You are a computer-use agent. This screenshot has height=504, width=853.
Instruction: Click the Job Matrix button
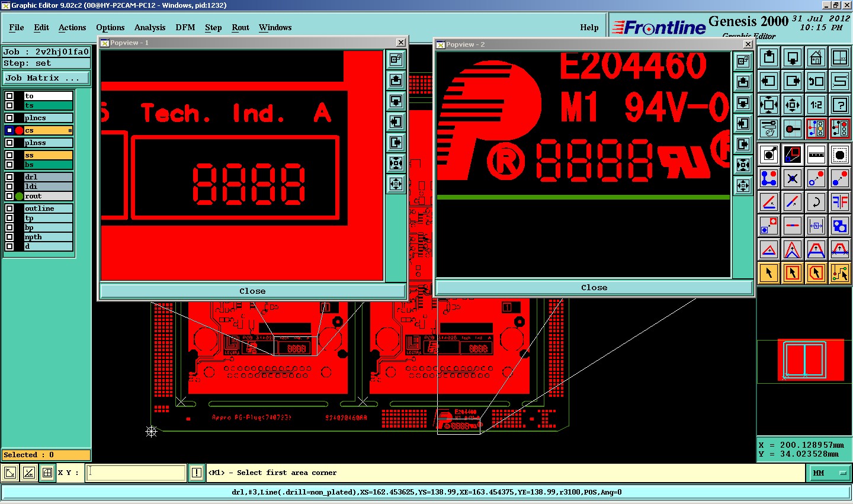point(46,78)
